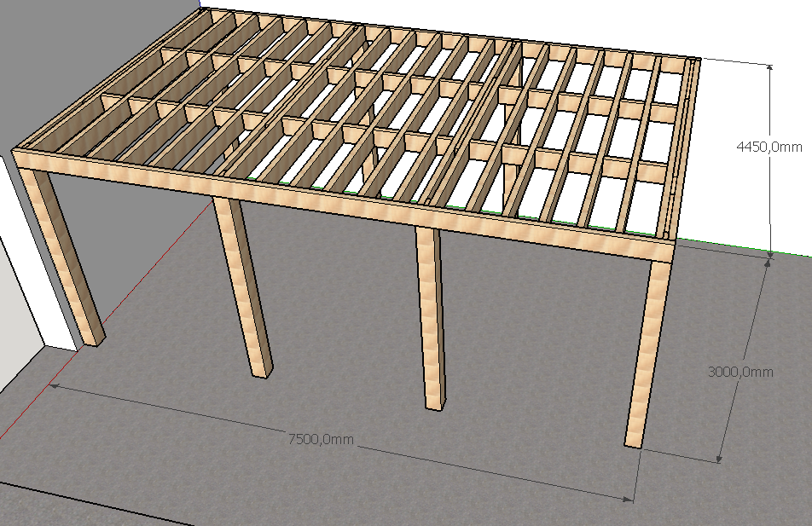Select the 7500,0mm dimension label
Viewport: 812px width, 526px height.
pos(321,440)
